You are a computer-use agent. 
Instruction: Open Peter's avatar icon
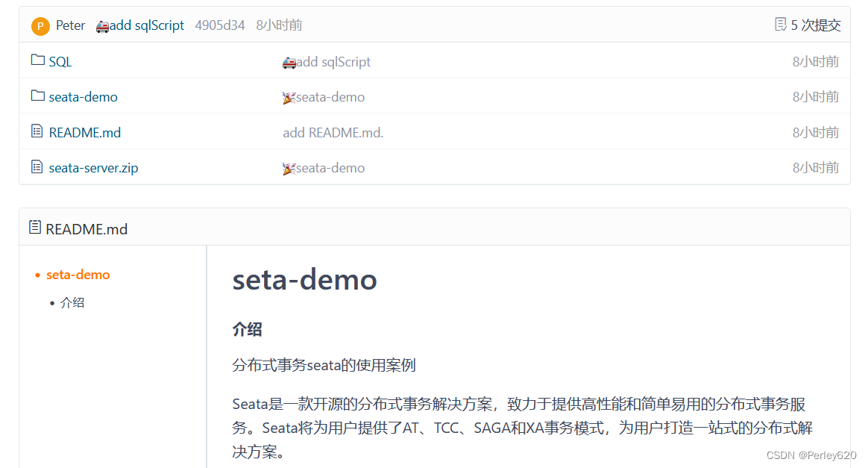(39, 25)
